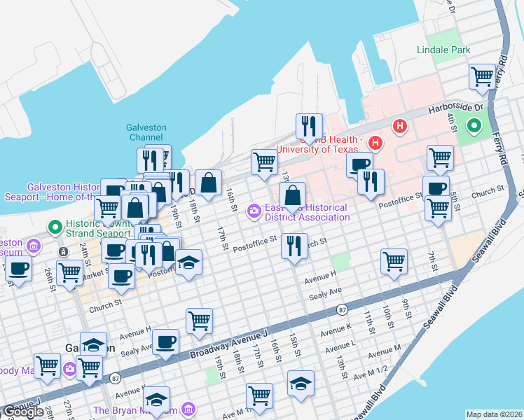Click the Historic Downtown Strand Seaport green pin
The image size is (524, 420).
pos(55,227)
